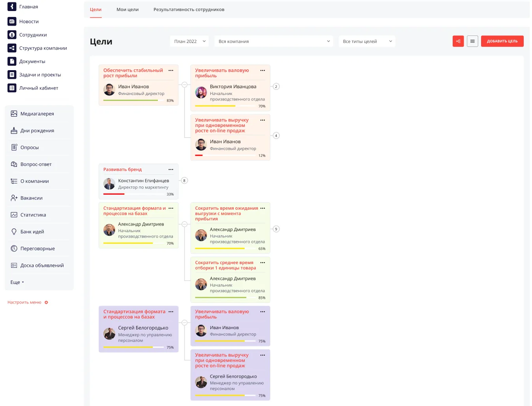Open 'Результативность сотрудников' tab
532x406 pixels.
point(189,9)
